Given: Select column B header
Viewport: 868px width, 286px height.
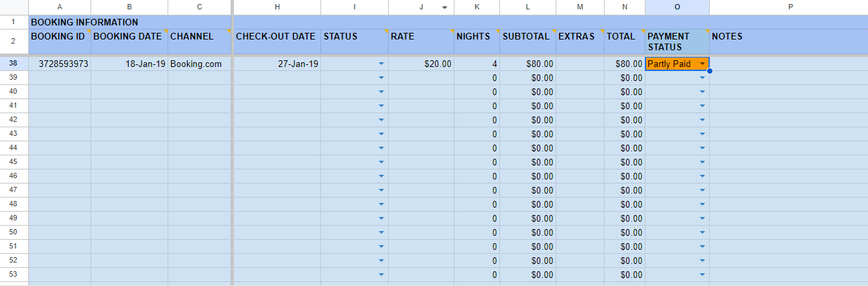Looking at the screenshot, I should point(129,7).
